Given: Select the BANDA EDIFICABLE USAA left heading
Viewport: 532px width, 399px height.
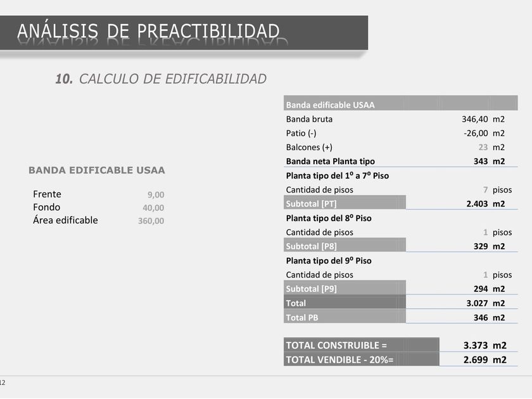Looking at the screenshot, I should 97,170.
